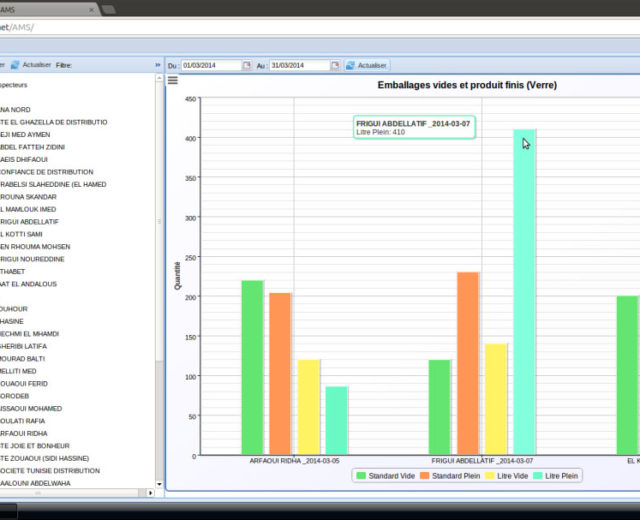The width and height of the screenshot is (640, 520).
Task: Click the refresh icon next to the end date
Action: click(350, 65)
